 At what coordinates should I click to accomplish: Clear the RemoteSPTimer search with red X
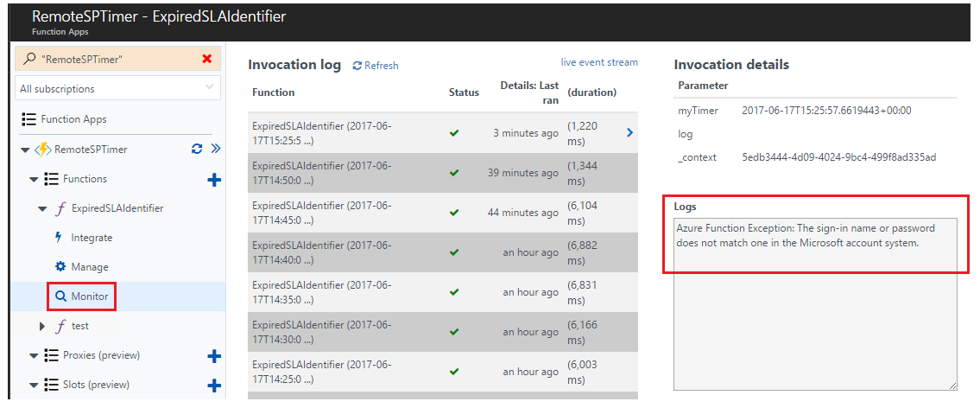click(x=207, y=59)
